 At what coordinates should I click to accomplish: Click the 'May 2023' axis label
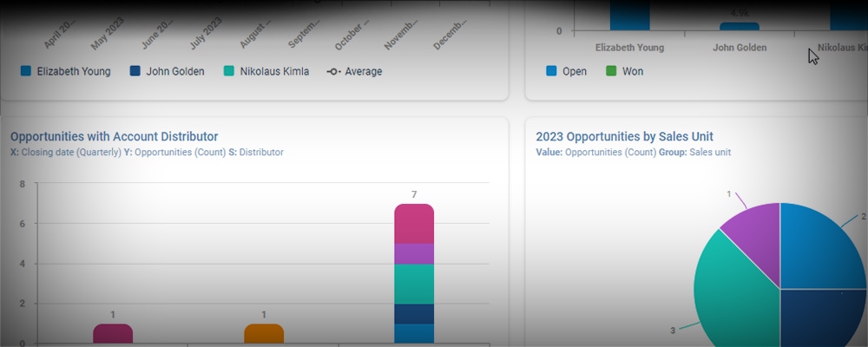coord(108,34)
